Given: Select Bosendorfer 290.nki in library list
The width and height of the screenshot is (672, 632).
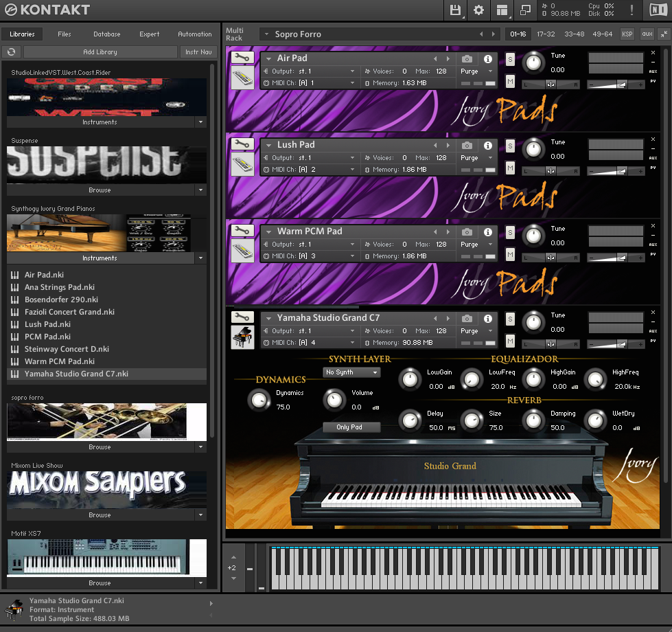Looking at the screenshot, I should tap(61, 300).
